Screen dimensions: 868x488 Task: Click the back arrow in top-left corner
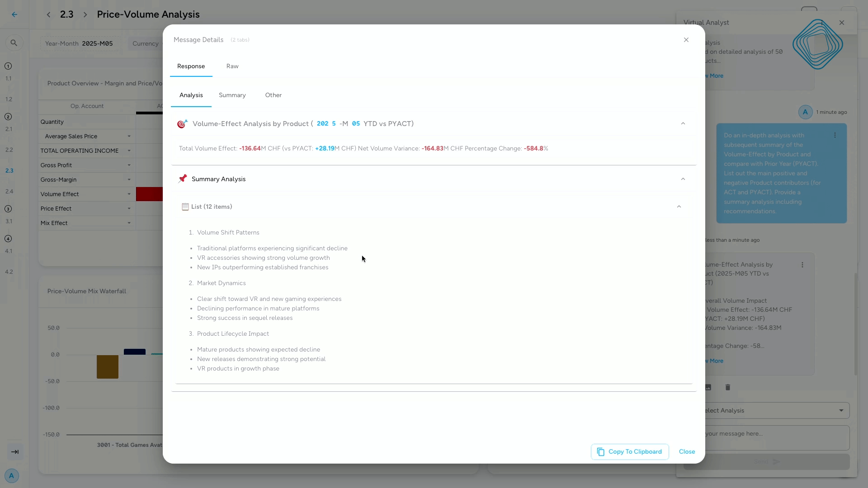[14, 14]
